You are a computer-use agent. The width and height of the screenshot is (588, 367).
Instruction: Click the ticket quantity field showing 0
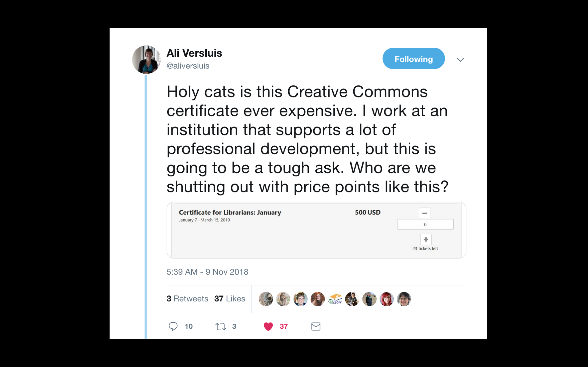click(x=425, y=224)
